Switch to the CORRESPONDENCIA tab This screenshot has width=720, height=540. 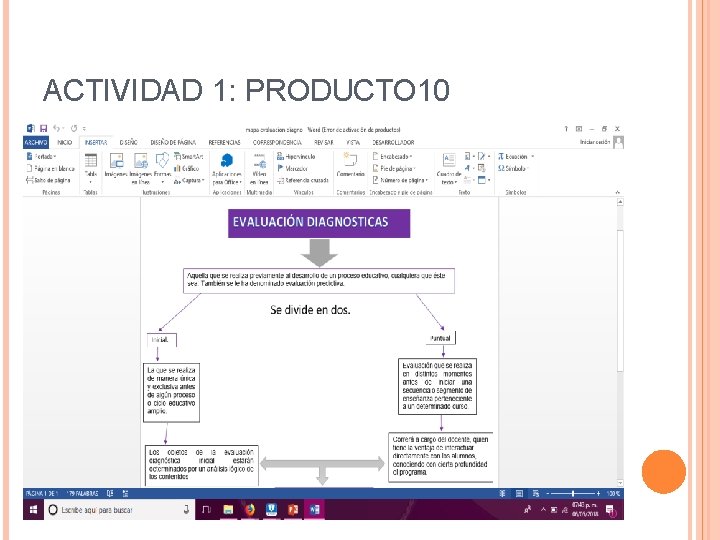coord(277,142)
